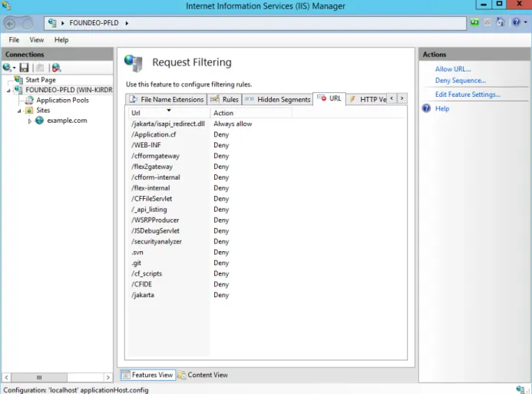Select the /jakarta/isapi_redirect.dll row
This screenshot has height=394, width=532.
pos(266,124)
